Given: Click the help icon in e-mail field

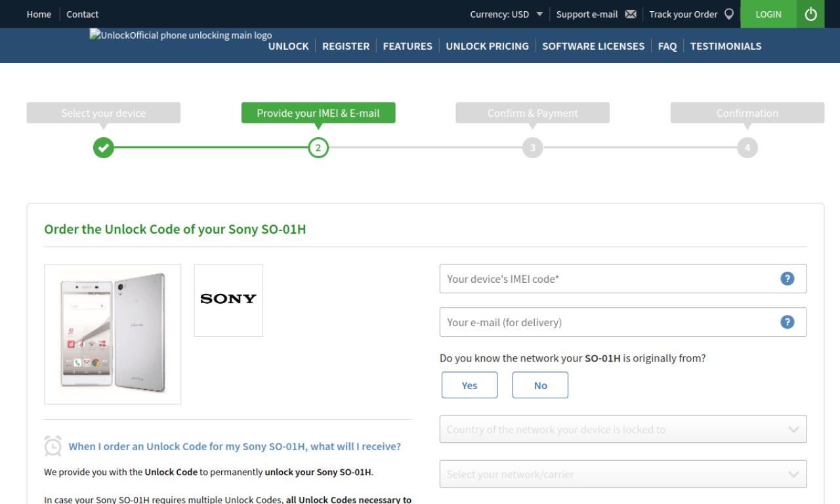Looking at the screenshot, I should pyautogui.click(x=787, y=322).
